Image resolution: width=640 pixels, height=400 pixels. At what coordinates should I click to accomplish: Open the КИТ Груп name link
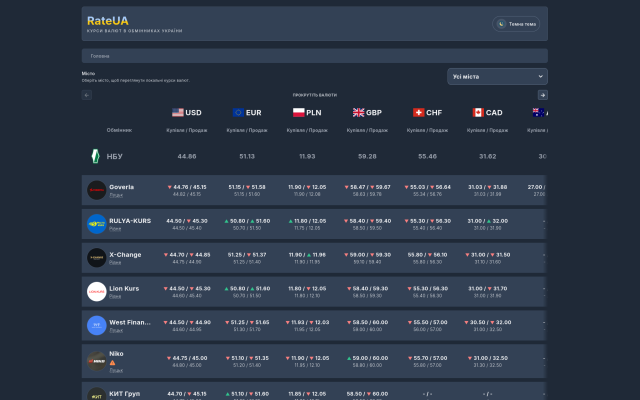pos(124,394)
